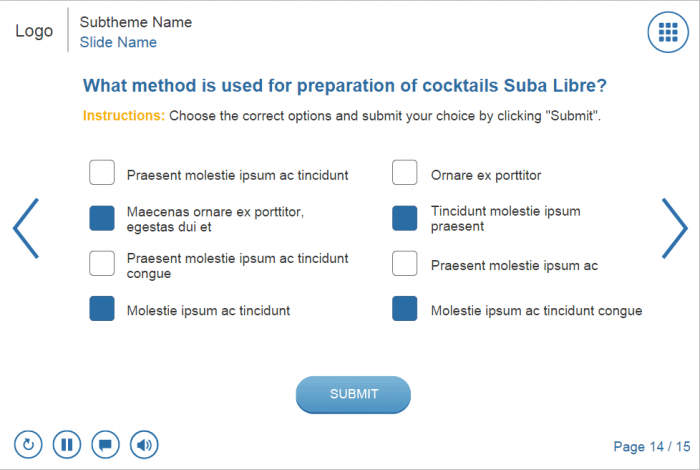Click the Logo in header
Viewport: 700px width, 470px height.
coord(34,31)
